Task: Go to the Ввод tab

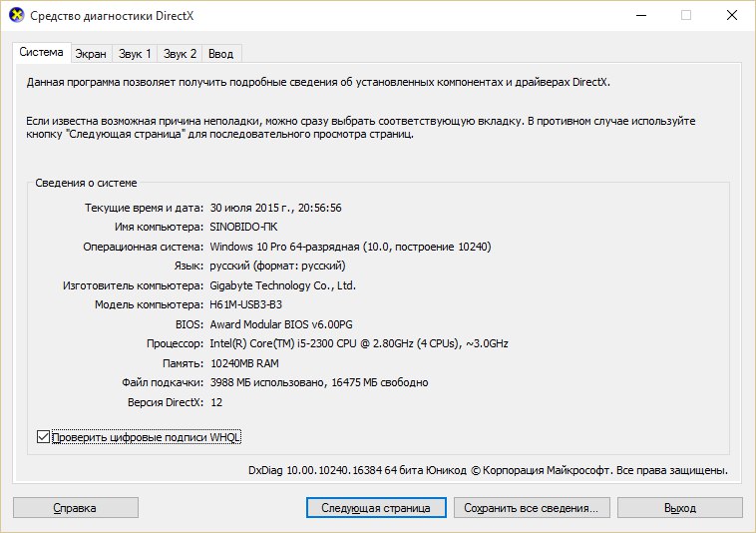Action: tap(221, 53)
